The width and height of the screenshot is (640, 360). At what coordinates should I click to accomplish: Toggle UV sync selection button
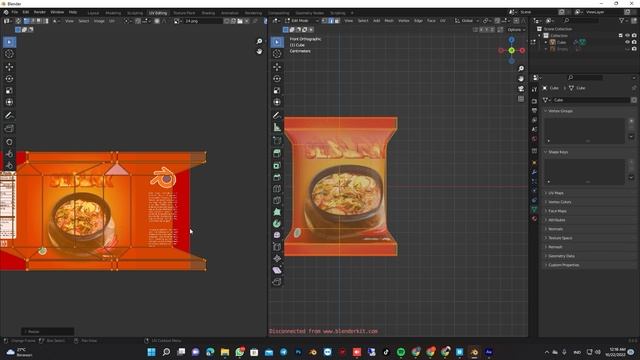18,21
